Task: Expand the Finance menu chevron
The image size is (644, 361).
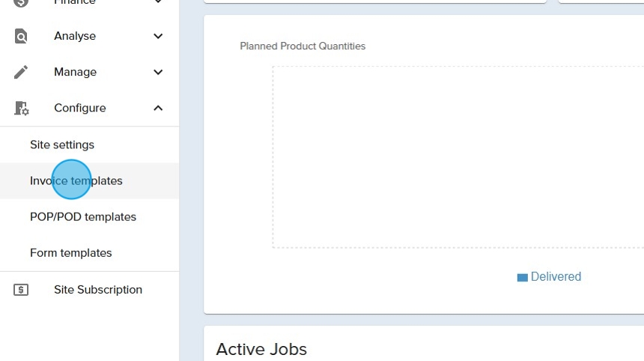Action: pos(158,2)
